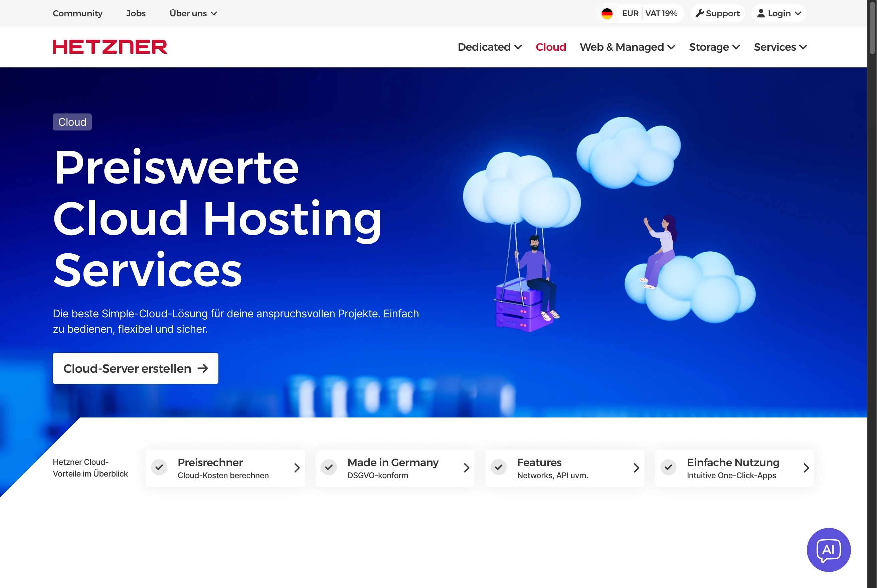Screen dimensions: 877x588
Task: Expand the Dedicated menu
Action: 490,47
